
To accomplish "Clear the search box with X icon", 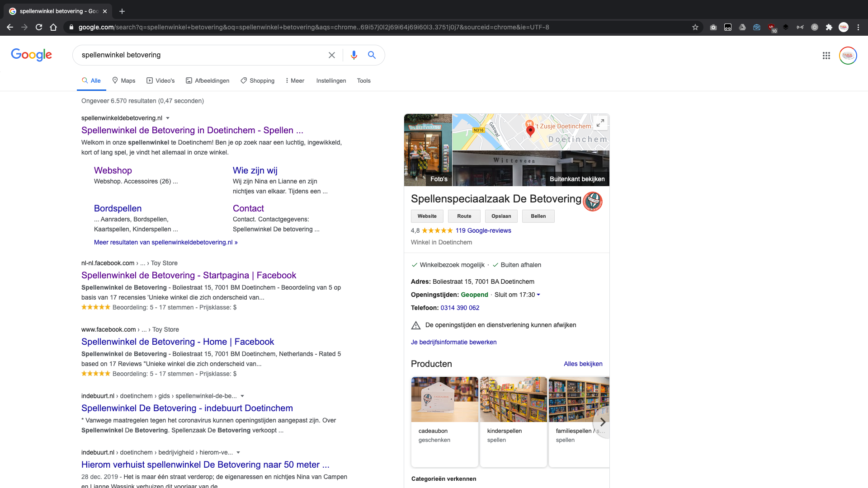I will click(x=332, y=55).
